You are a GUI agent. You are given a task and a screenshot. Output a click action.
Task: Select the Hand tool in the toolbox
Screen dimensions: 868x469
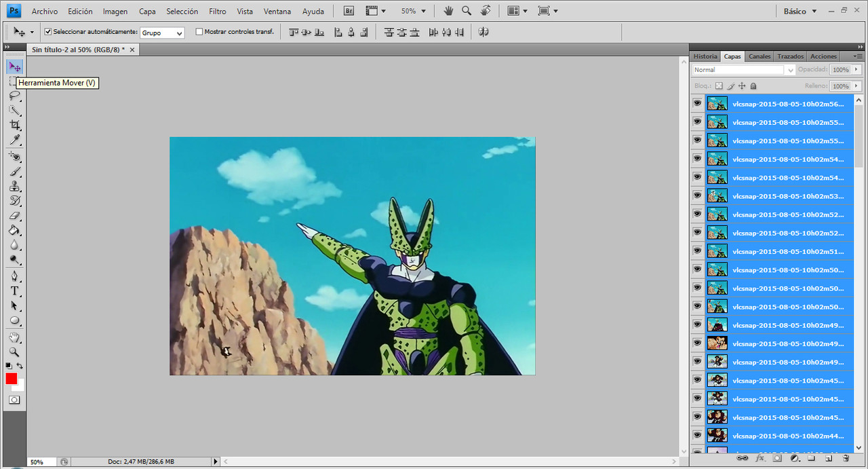pyautogui.click(x=14, y=337)
